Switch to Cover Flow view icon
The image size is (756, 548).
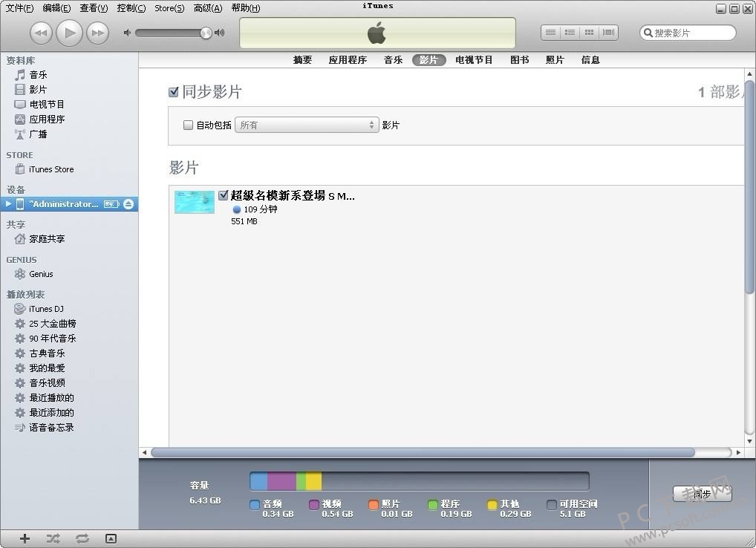(608, 32)
